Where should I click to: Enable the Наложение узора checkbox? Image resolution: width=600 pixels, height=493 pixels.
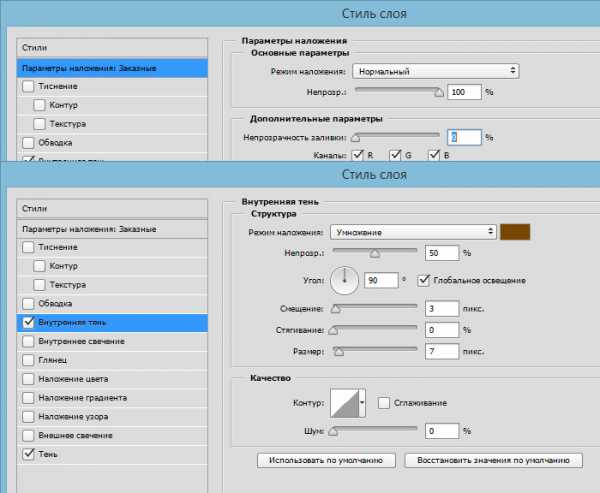pyautogui.click(x=28, y=416)
